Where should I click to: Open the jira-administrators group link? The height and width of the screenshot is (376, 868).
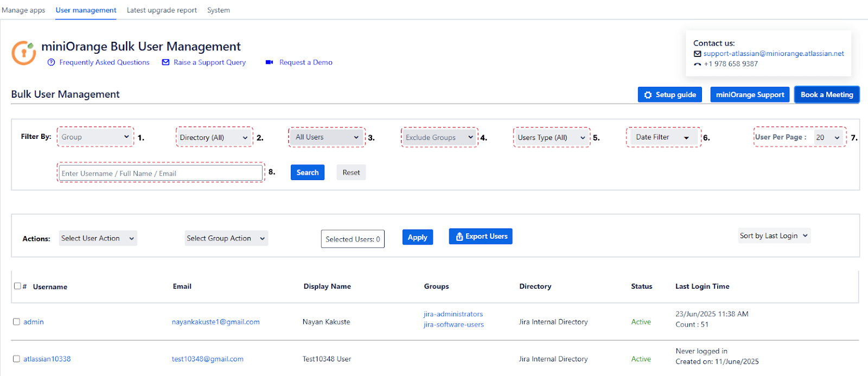coord(453,314)
